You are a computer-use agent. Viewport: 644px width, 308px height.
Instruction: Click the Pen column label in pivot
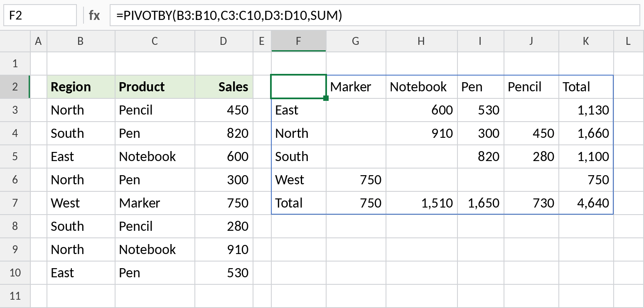click(x=481, y=87)
